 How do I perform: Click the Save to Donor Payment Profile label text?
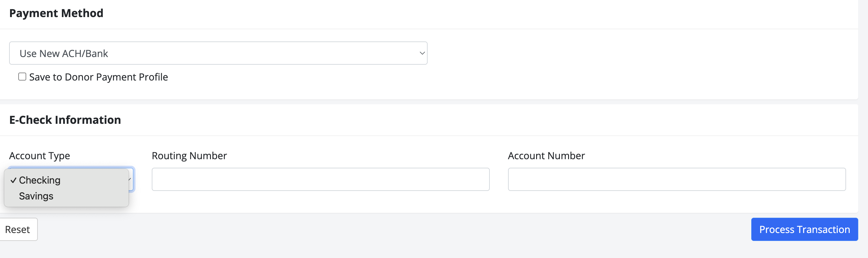point(98,77)
